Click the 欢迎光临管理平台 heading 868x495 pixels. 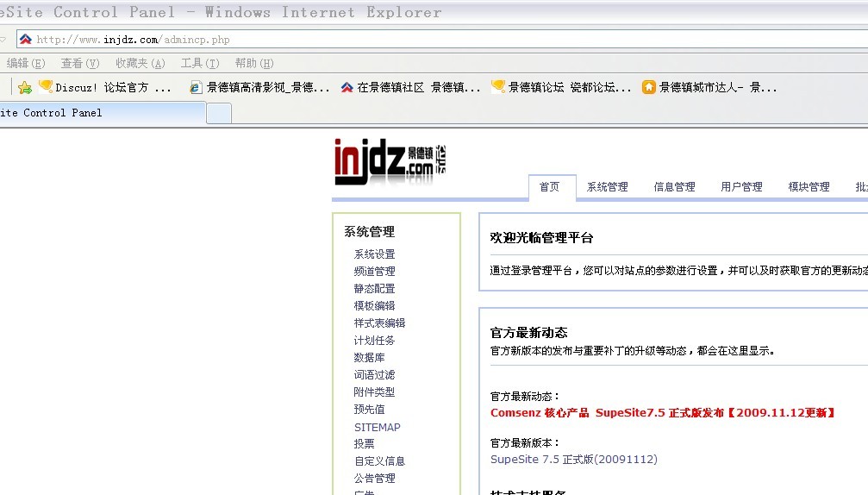(x=541, y=237)
